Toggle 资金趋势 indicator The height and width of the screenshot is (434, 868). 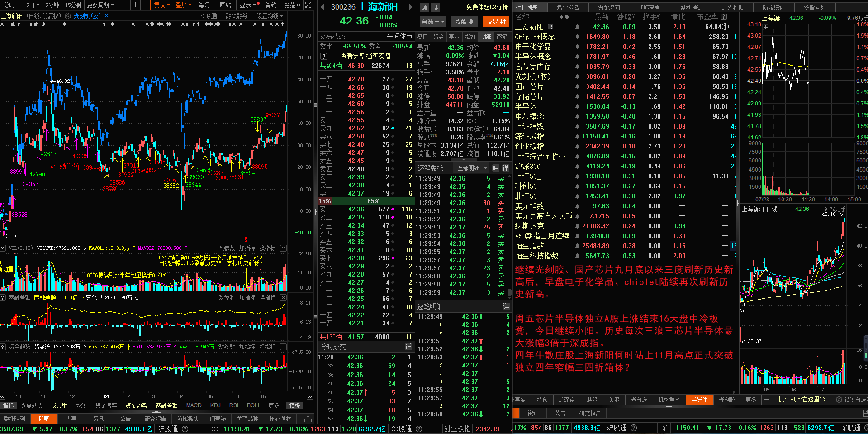click(136, 405)
